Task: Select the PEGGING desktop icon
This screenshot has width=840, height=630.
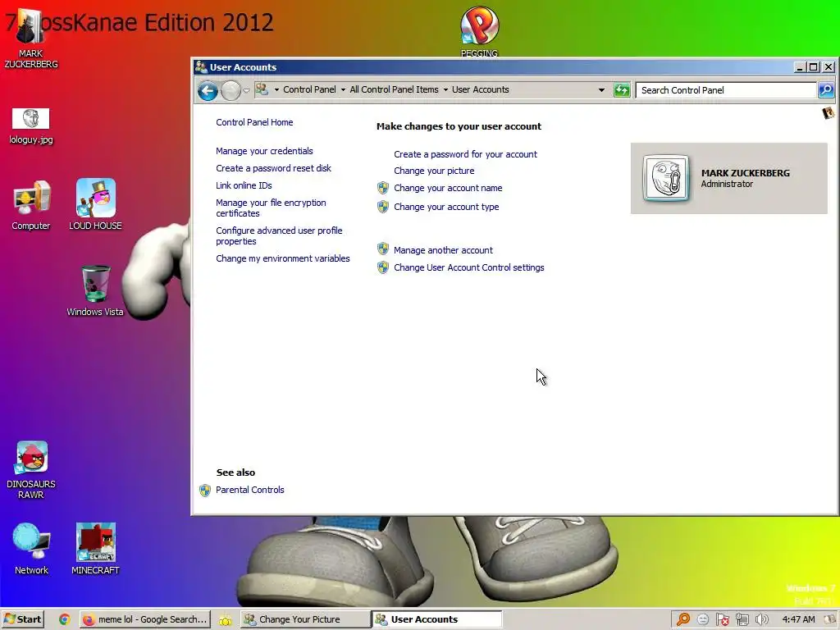Action: coord(479,31)
